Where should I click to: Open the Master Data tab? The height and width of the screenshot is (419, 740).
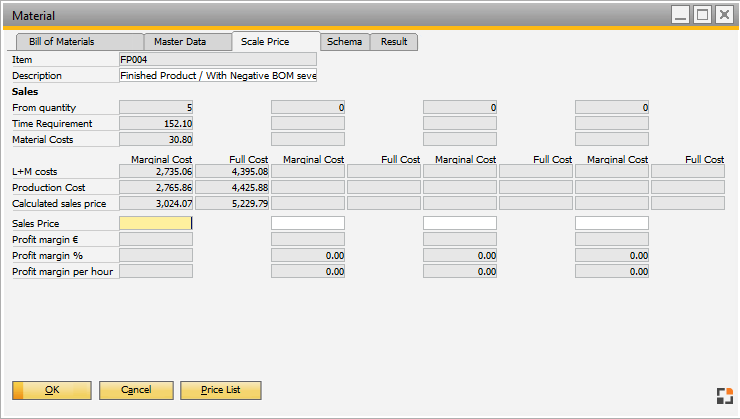[180, 42]
